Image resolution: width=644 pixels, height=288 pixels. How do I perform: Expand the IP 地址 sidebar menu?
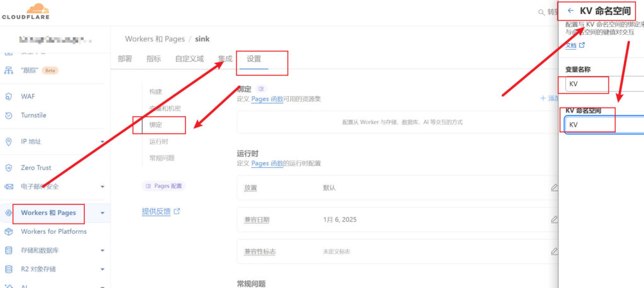pos(102,142)
